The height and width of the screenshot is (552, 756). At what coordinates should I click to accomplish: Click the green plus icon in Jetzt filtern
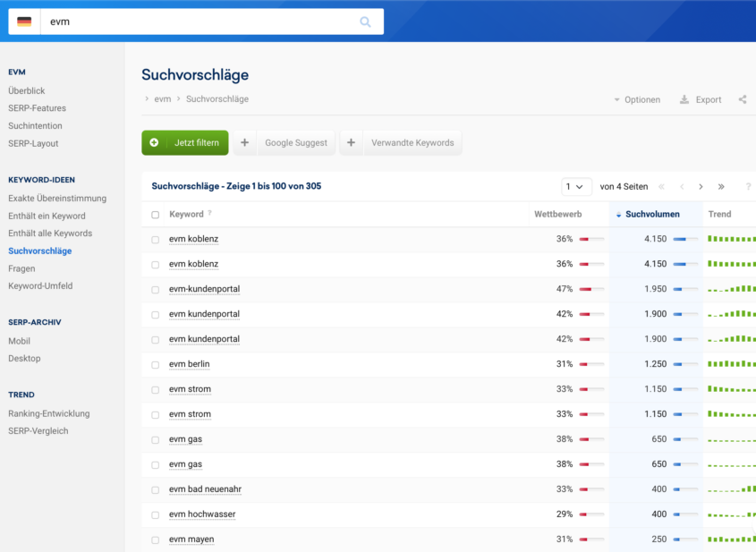pyautogui.click(x=154, y=143)
